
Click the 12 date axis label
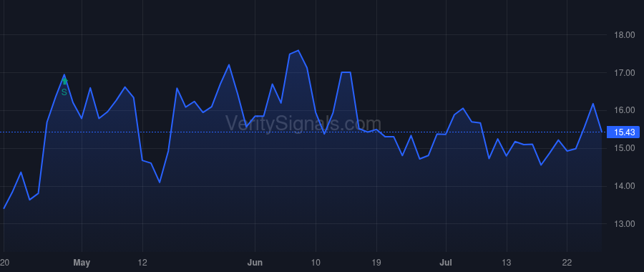pos(142,263)
